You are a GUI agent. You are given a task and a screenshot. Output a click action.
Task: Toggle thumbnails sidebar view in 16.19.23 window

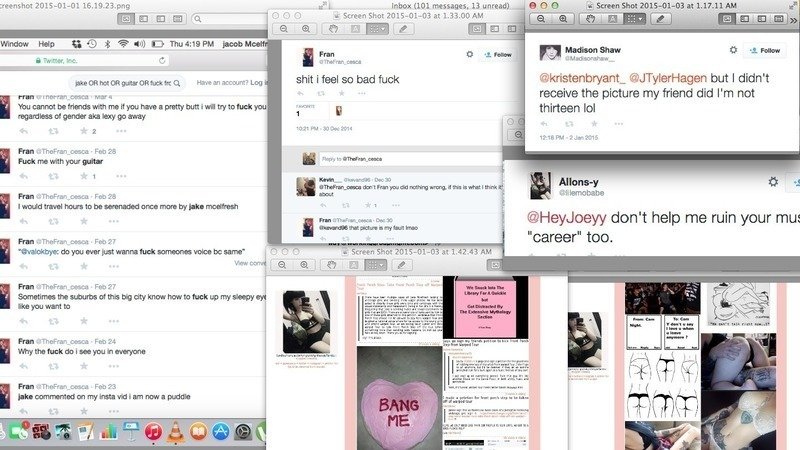[x=142, y=19]
